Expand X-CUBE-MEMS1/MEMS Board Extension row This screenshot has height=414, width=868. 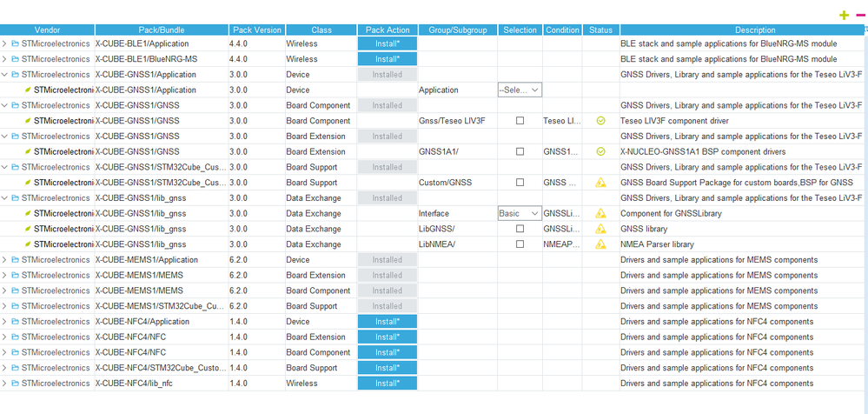pyautogui.click(x=5, y=276)
